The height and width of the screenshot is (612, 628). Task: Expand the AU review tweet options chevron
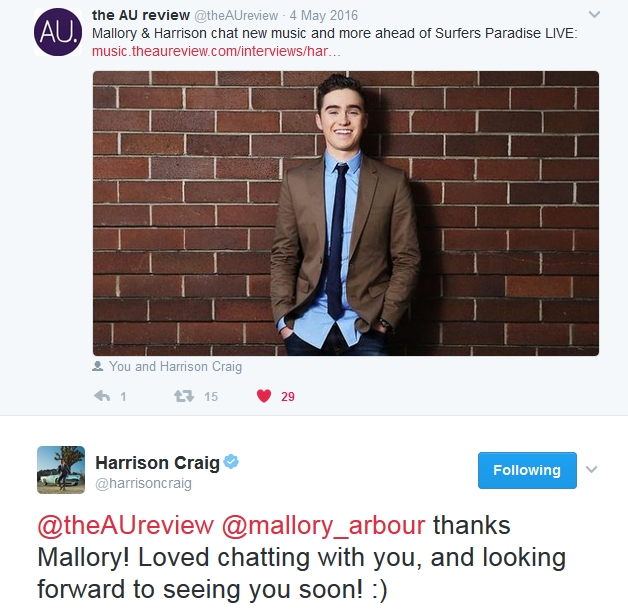(594, 15)
